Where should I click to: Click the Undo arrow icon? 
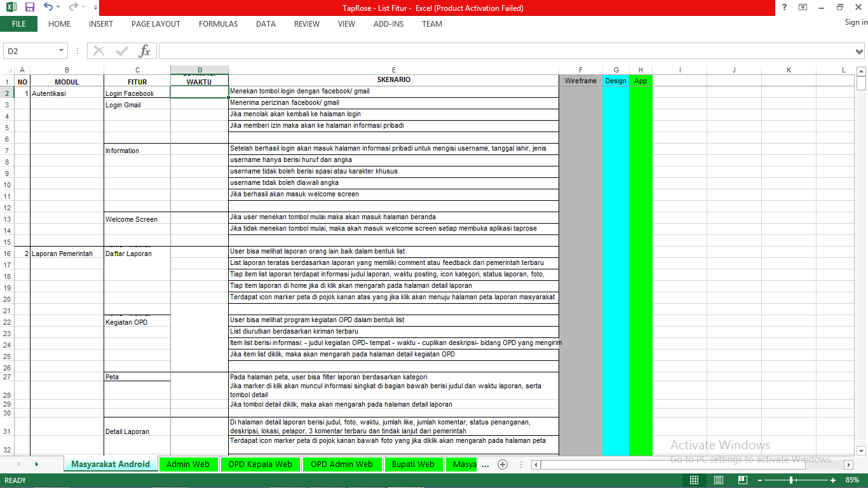coord(48,7)
